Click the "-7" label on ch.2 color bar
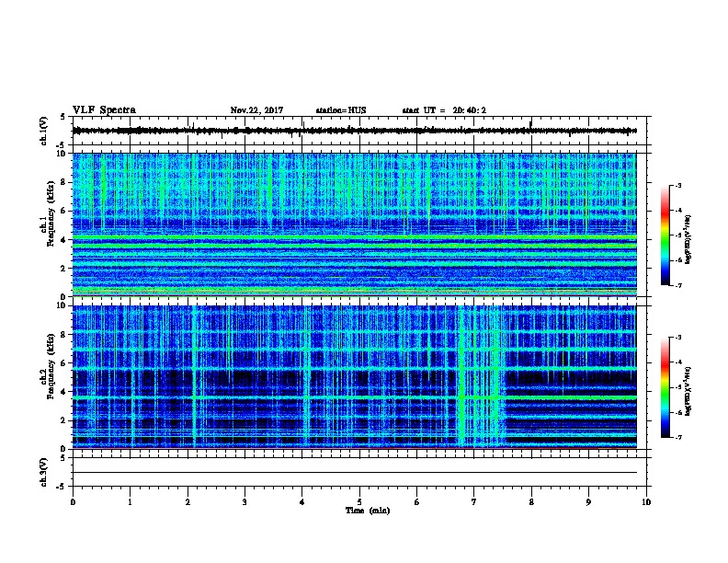The image size is (728, 563). coord(677,437)
